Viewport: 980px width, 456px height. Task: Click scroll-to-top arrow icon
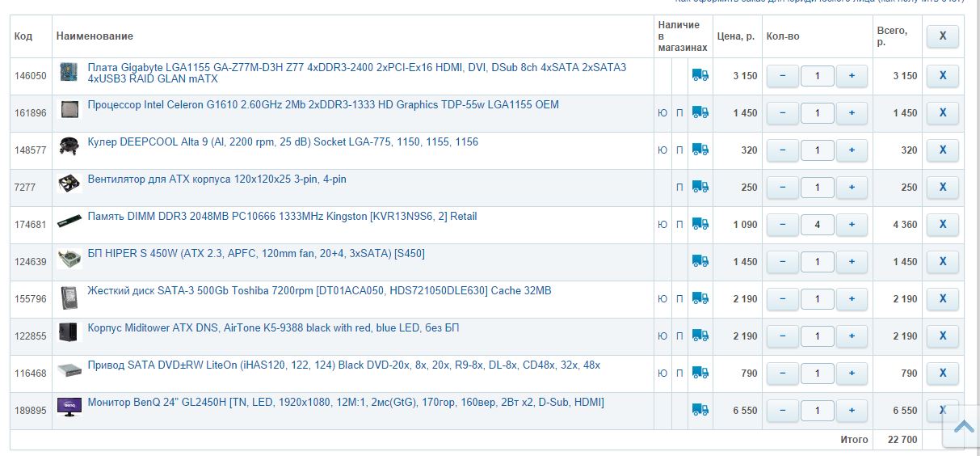(964, 426)
